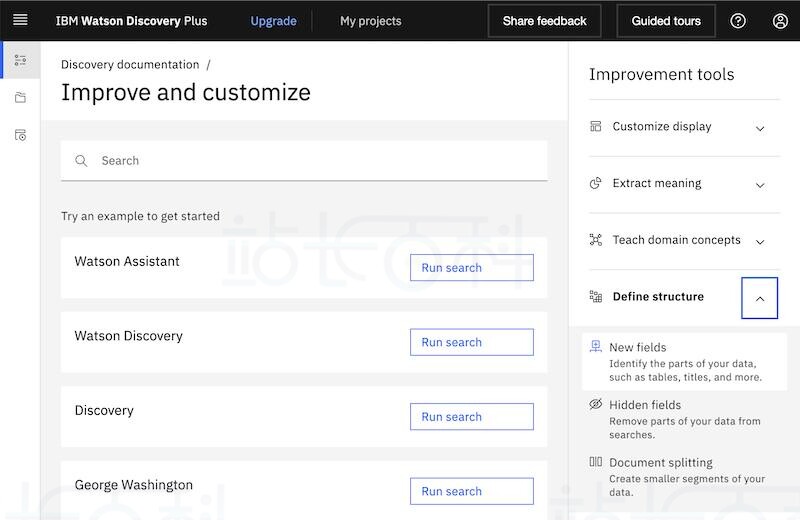Select the Customize display label
The image size is (800, 520).
click(662, 127)
